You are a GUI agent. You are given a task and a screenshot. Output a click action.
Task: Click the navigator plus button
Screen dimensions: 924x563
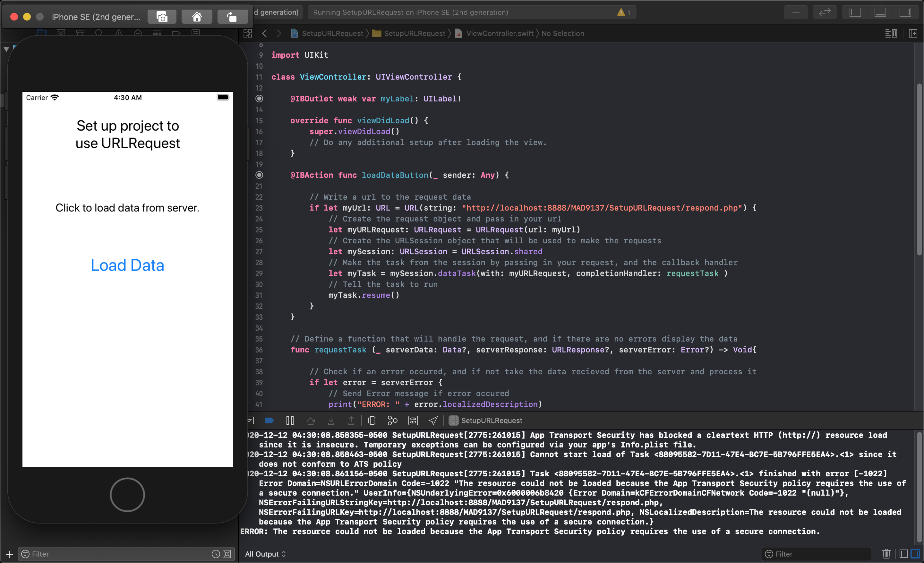(x=9, y=554)
